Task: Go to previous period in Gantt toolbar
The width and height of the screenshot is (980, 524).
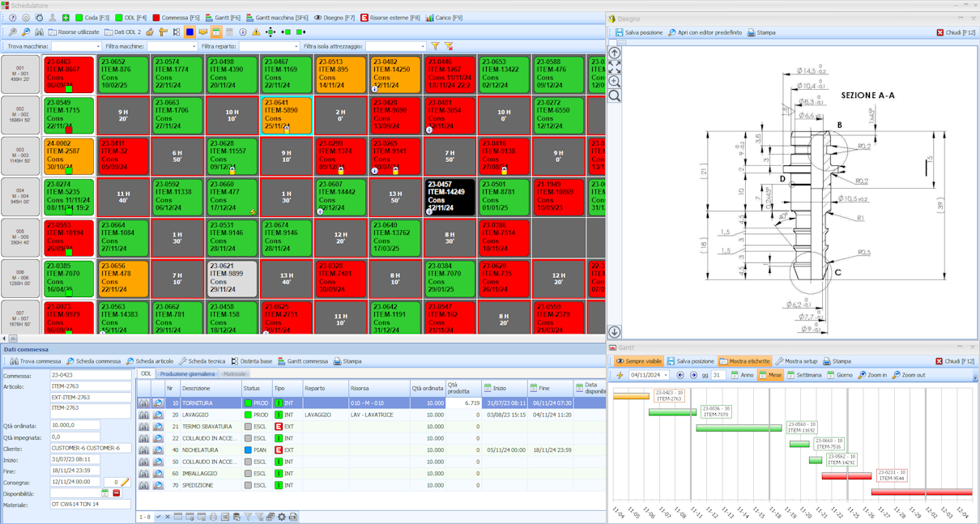Action: pos(680,375)
